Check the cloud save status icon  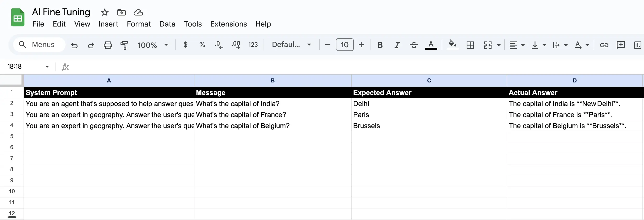coord(138,12)
